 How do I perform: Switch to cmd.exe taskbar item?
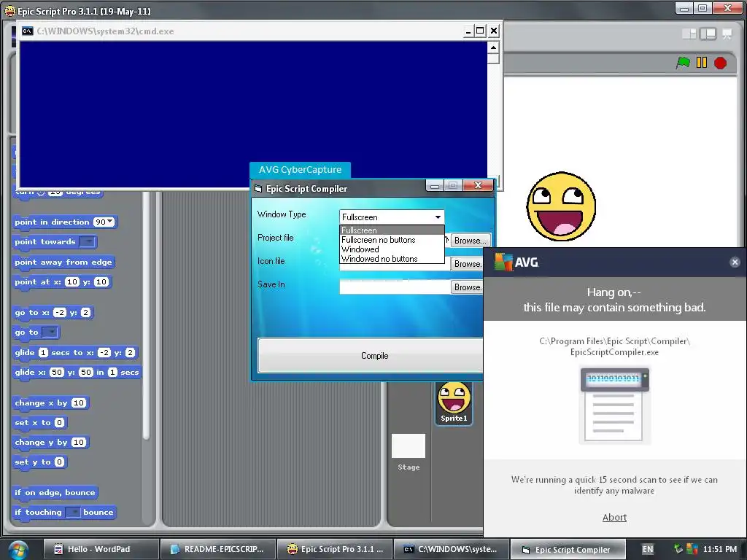point(452,549)
